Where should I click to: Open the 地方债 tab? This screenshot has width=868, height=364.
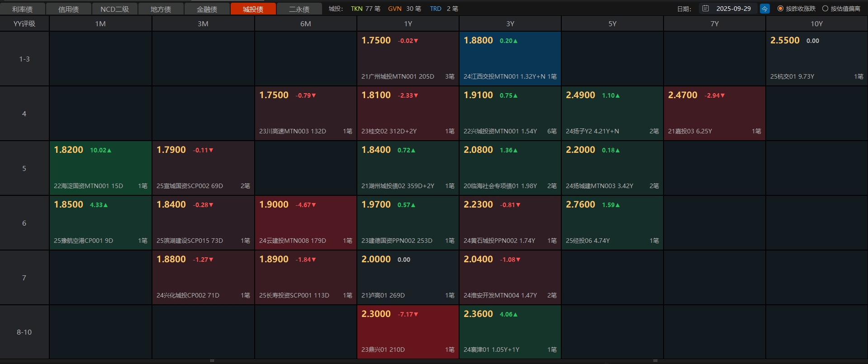pos(161,9)
